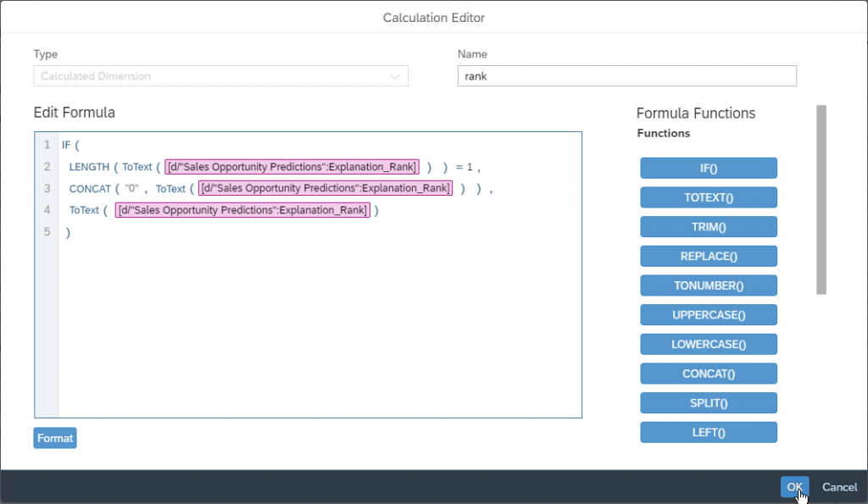Viewport: 868px width, 504px height.
Task: Click the Type dropdown chevron arrow
Action: point(395,76)
